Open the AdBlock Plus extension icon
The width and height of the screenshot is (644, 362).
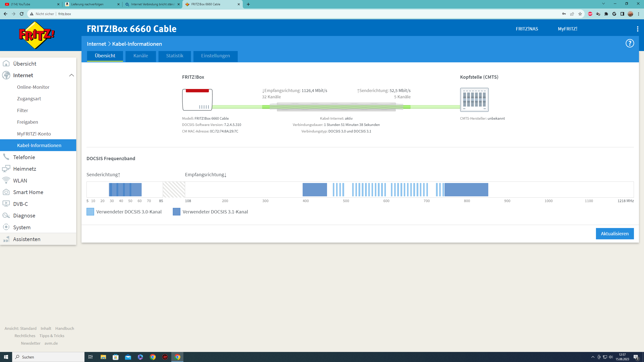click(590, 14)
